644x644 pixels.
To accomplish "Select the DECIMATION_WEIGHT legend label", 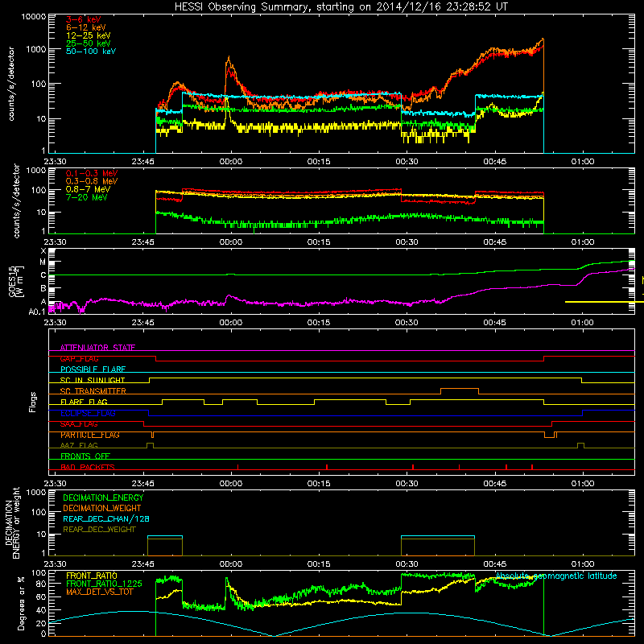I will coord(102,508).
